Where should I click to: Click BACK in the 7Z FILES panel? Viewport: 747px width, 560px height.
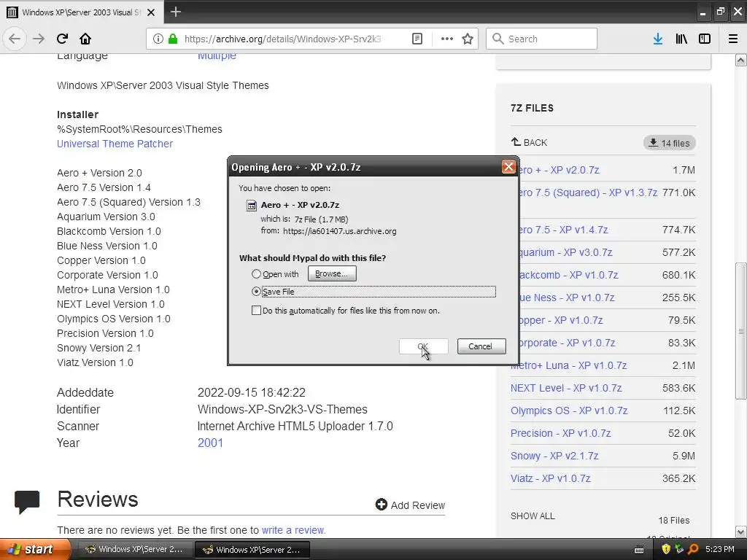click(x=530, y=142)
